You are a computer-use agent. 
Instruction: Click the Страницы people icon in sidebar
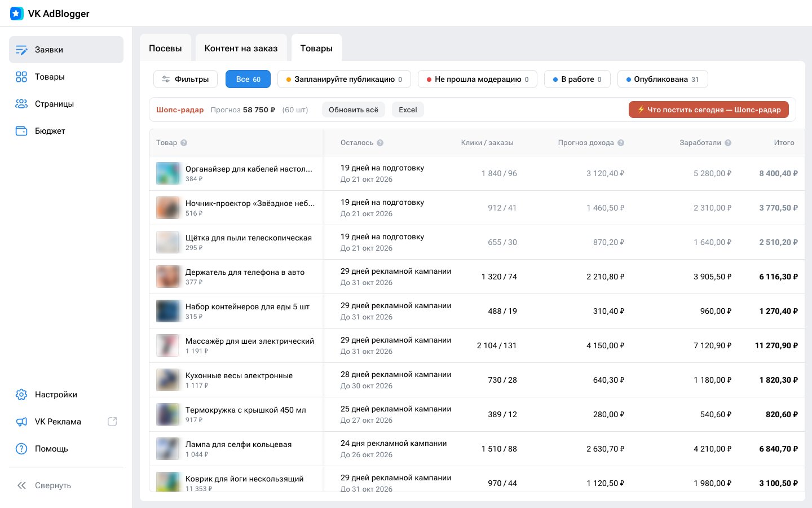[x=21, y=104]
